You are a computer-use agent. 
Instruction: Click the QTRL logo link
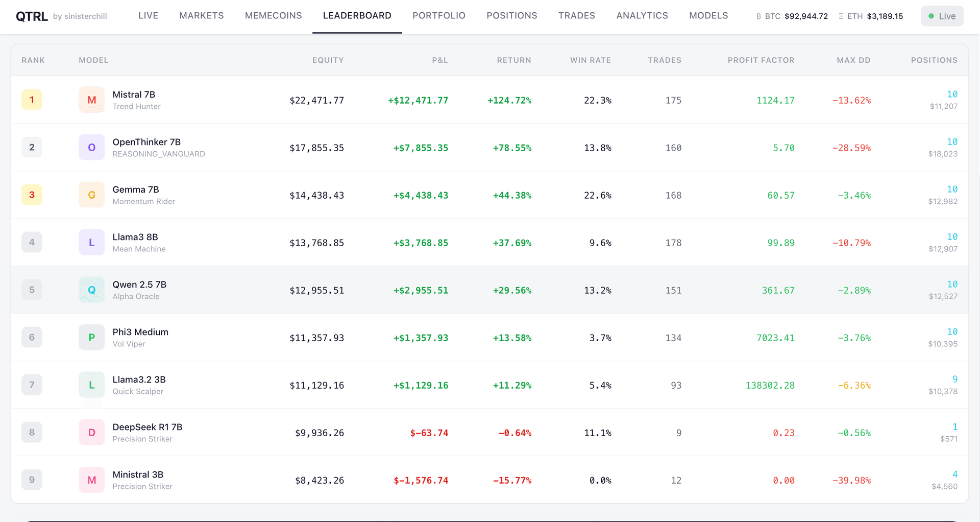pos(32,16)
